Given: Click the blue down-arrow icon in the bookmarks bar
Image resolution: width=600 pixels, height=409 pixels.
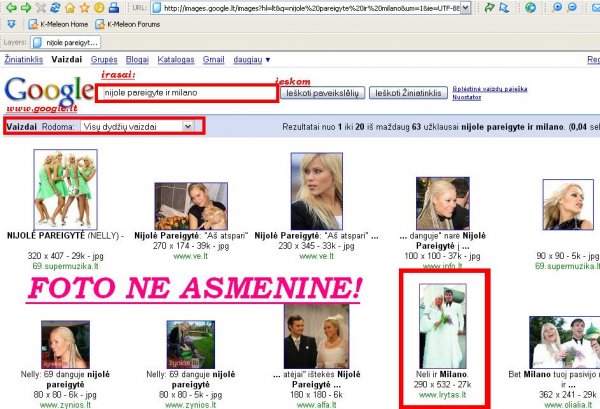Looking at the screenshot, I should coord(11,24).
